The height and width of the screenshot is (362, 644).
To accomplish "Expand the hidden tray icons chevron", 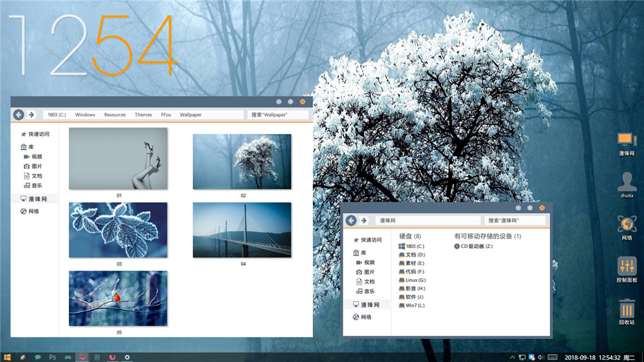I will coord(512,357).
